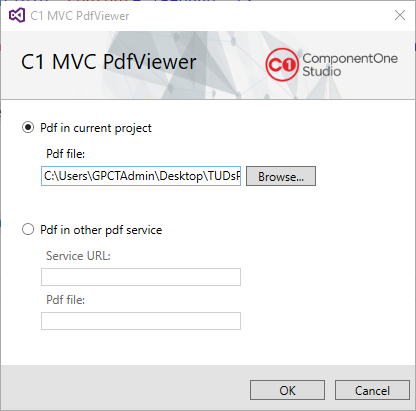Viewport: 416px width, 411px height.
Task: Click the 'Pdf in other pdf service' label text
Action: point(101,230)
